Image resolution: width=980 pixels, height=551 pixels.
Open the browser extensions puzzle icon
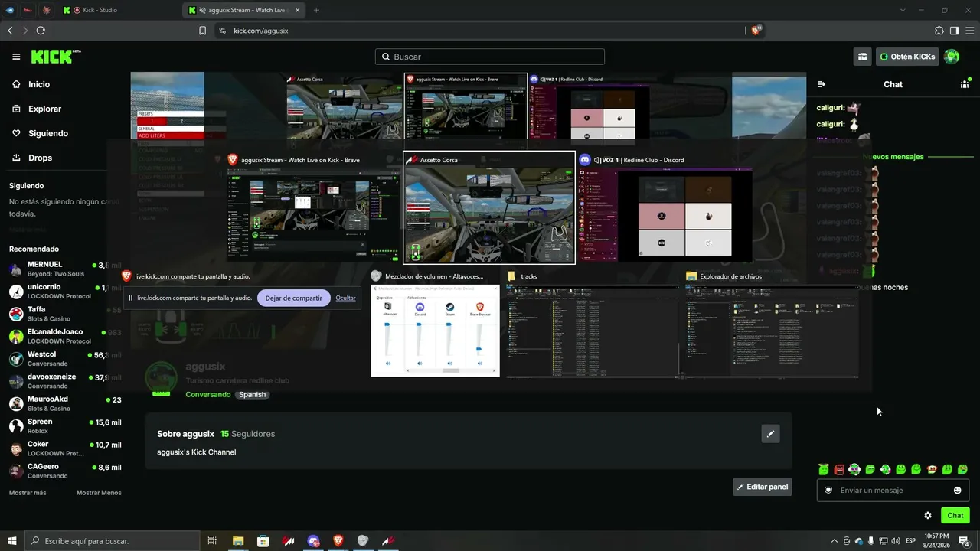(939, 31)
